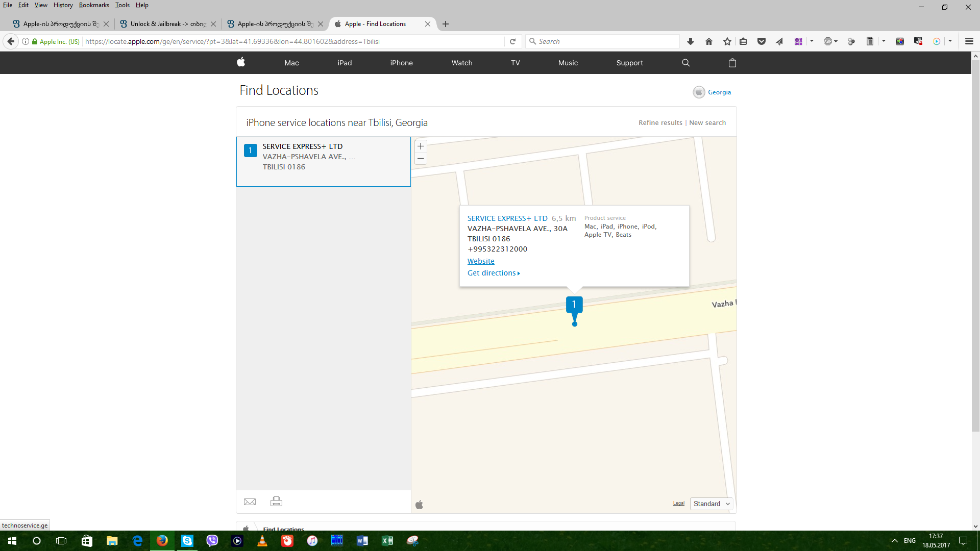Print the location results
The width and height of the screenshot is (980, 551).
(x=276, y=502)
